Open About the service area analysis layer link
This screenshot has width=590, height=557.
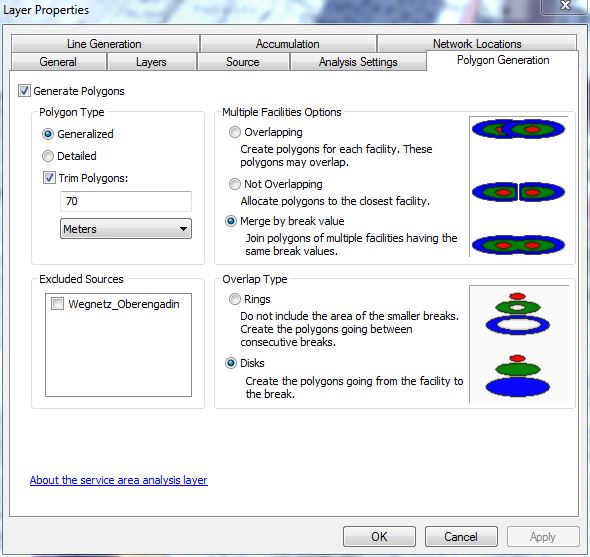119,480
